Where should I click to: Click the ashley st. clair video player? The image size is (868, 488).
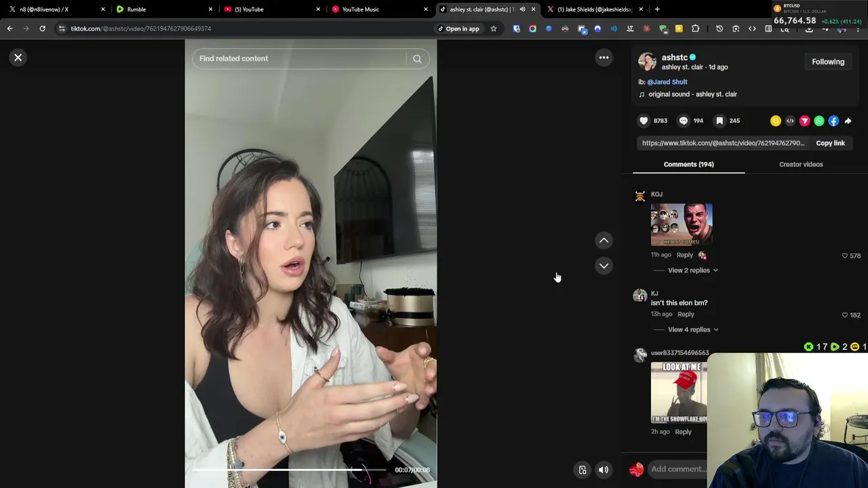pos(311,264)
